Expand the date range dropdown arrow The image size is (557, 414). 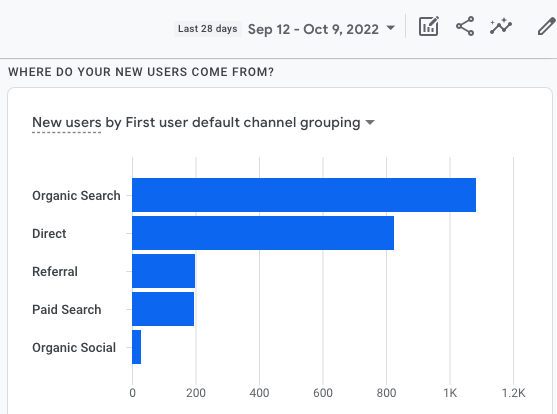point(390,28)
